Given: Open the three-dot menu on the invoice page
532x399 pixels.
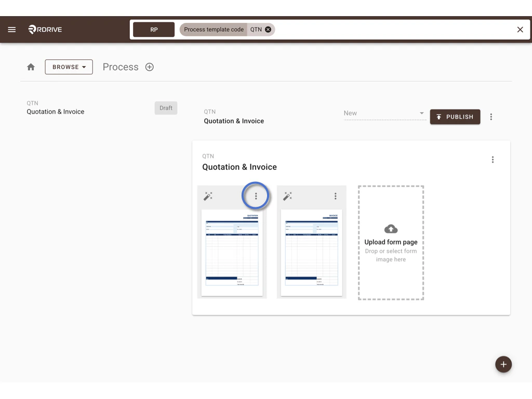Looking at the screenshot, I should coord(335,196).
